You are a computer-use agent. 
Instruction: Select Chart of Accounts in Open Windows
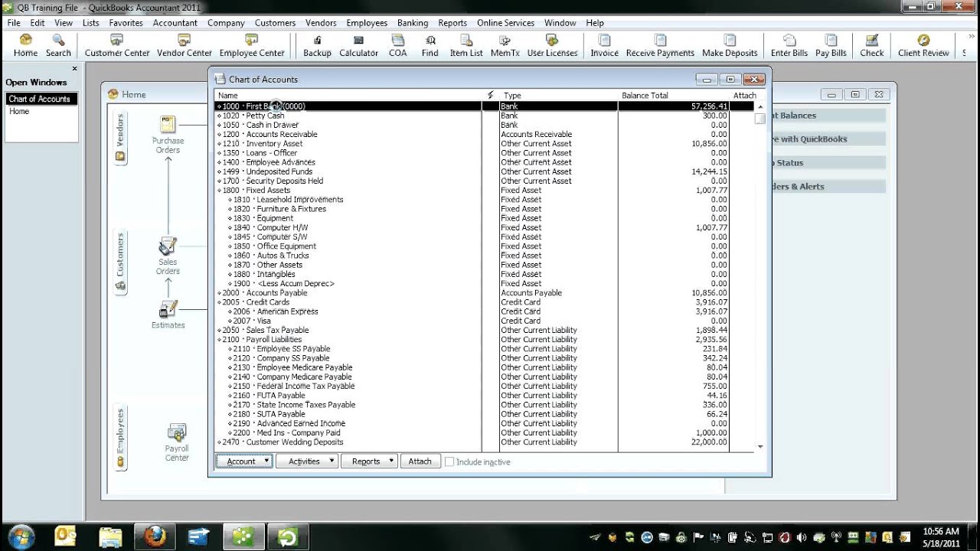coord(41,99)
